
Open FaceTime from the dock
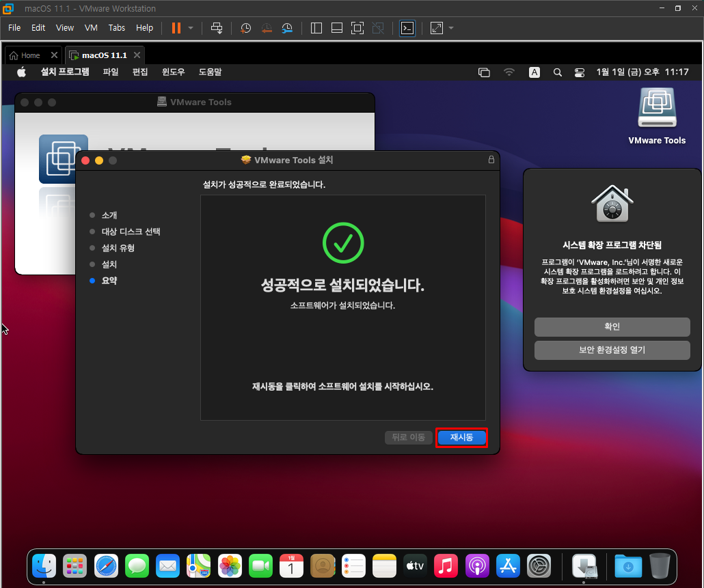point(261,566)
